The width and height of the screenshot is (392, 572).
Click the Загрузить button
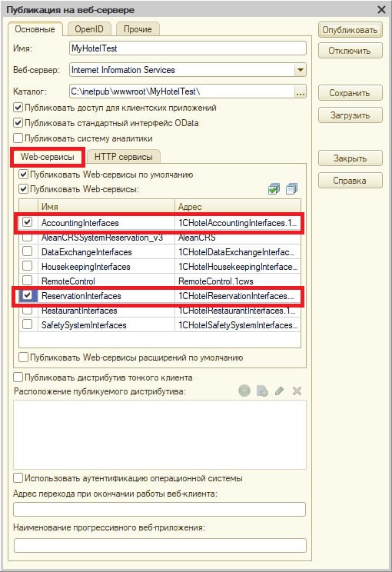350,115
